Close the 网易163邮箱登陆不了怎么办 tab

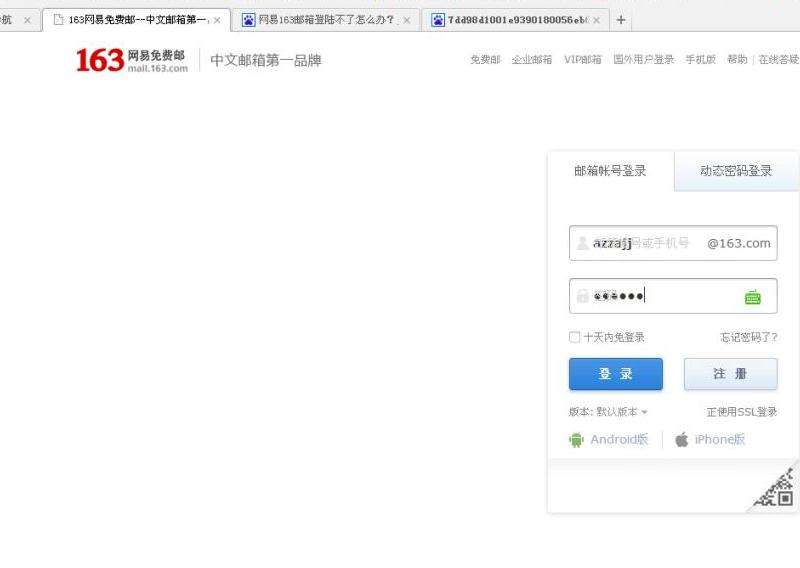407,20
